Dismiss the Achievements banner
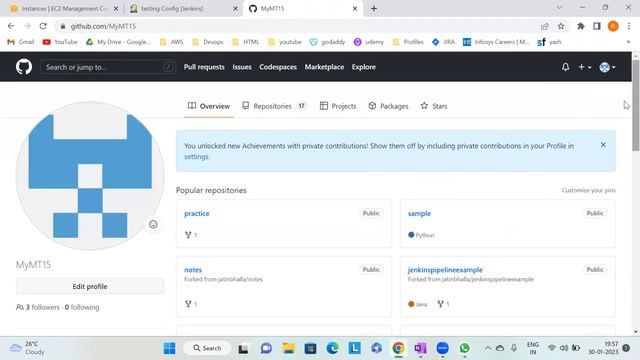The height and width of the screenshot is (360, 640). [603, 145]
